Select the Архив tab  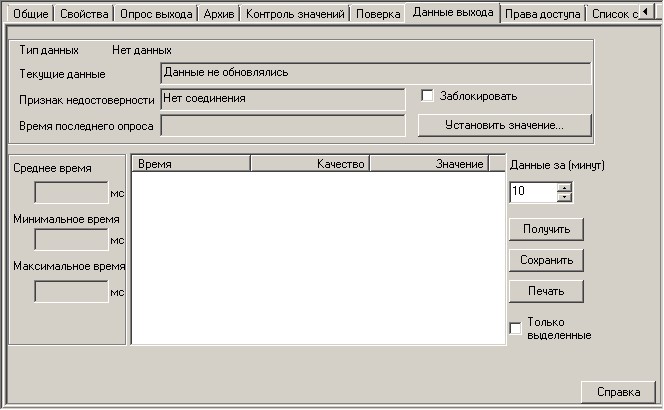[x=219, y=14]
